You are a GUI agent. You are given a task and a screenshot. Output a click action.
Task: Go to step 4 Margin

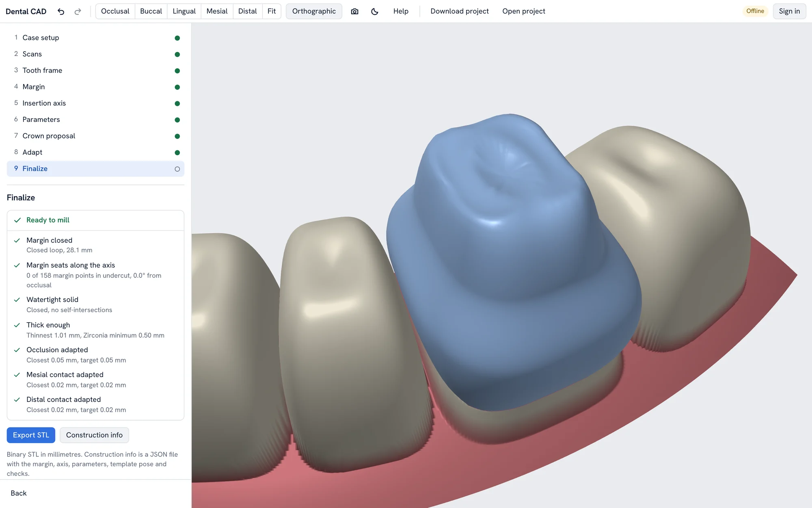click(95, 87)
